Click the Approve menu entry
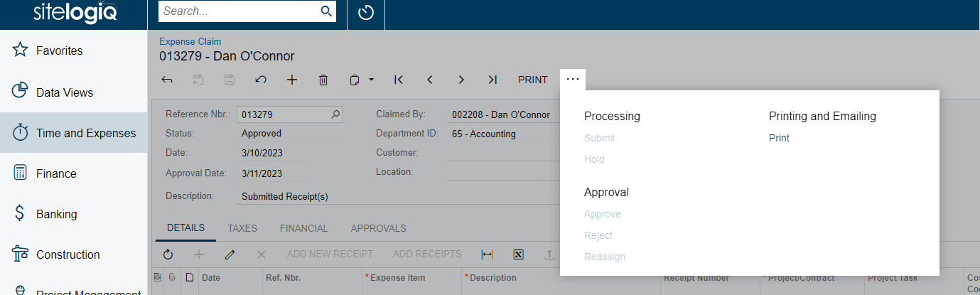The width and height of the screenshot is (980, 295). point(603,214)
